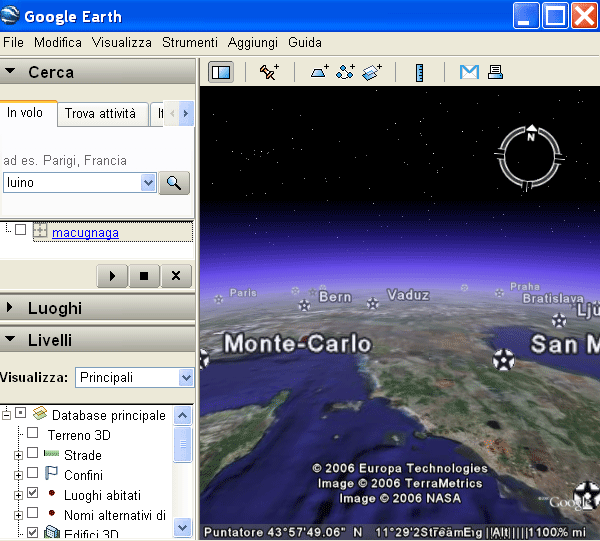Image resolution: width=600 pixels, height=541 pixels.
Task: Click the Edifici 3D buildings icon
Action: click(x=52, y=531)
